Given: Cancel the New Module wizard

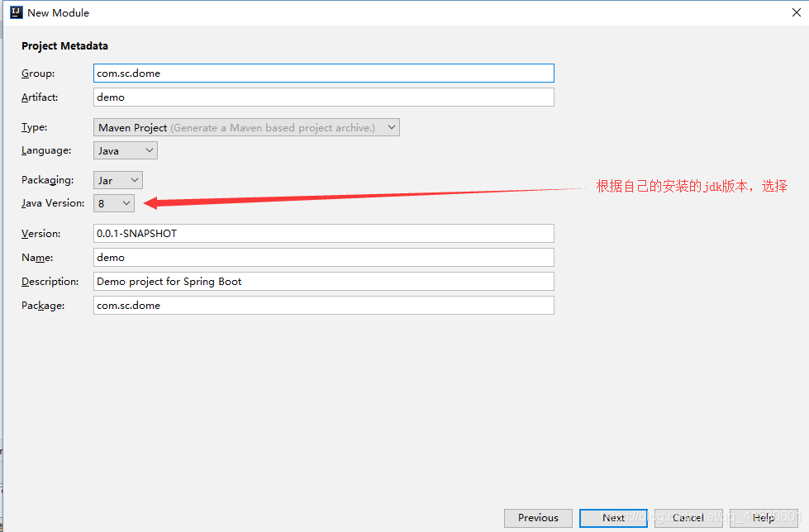Looking at the screenshot, I should point(688,518).
